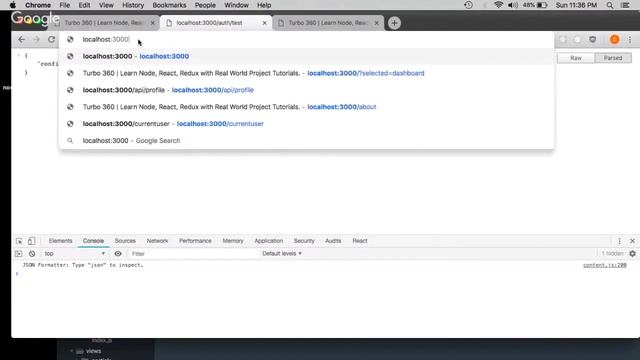The width and height of the screenshot is (640, 360).
Task: Select the localhost:3000 suggestion
Action: click(307, 56)
